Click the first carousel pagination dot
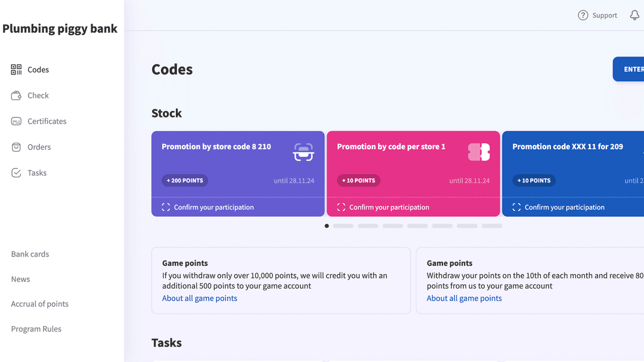Image resolution: width=644 pixels, height=362 pixels. (326, 226)
